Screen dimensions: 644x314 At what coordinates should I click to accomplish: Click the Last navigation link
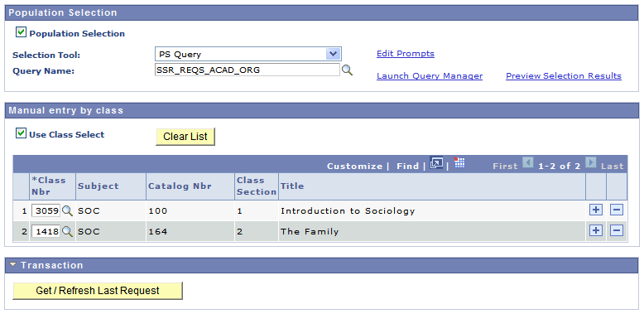[613, 166]
